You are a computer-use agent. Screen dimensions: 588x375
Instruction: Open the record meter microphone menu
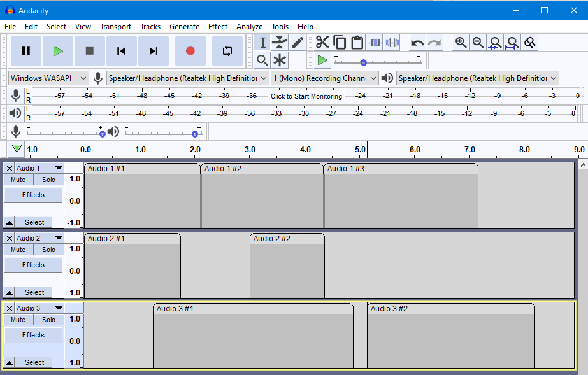16,96
